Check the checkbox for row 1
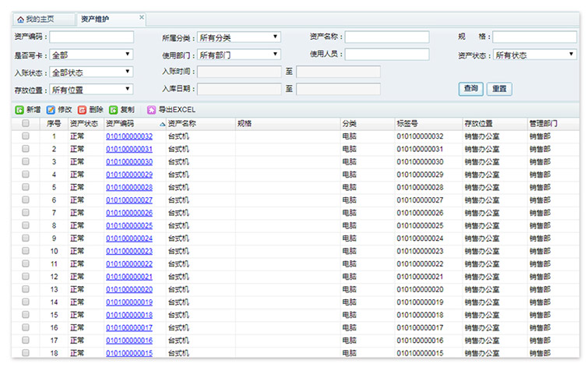Image resolution: width=588 pixels, height=371 pixels. [26, 136]
